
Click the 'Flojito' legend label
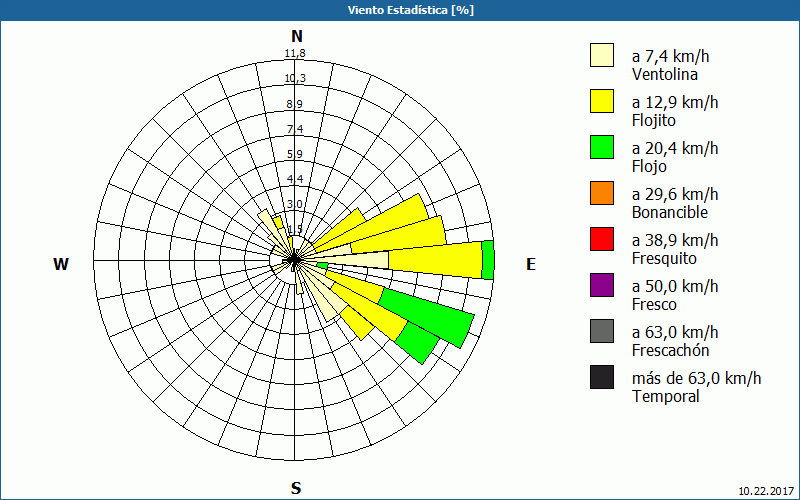click(654, 121)
